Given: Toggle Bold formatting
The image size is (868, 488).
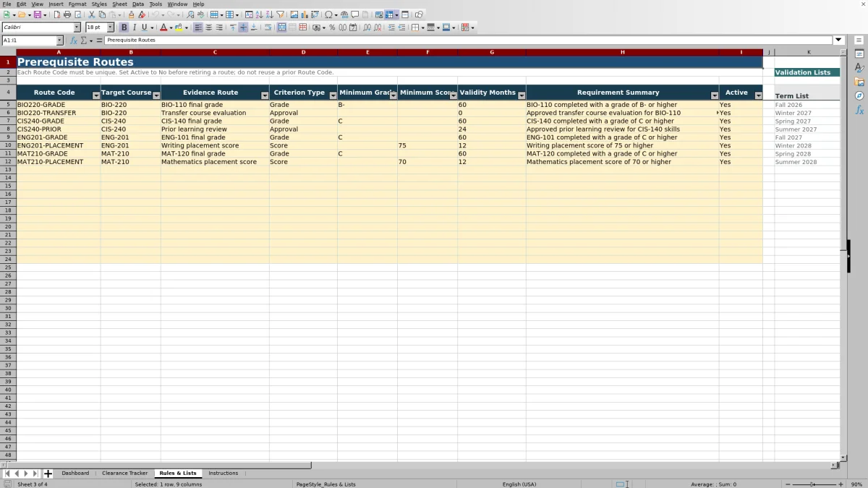Looking at the screenshot, I should [124, 27].
